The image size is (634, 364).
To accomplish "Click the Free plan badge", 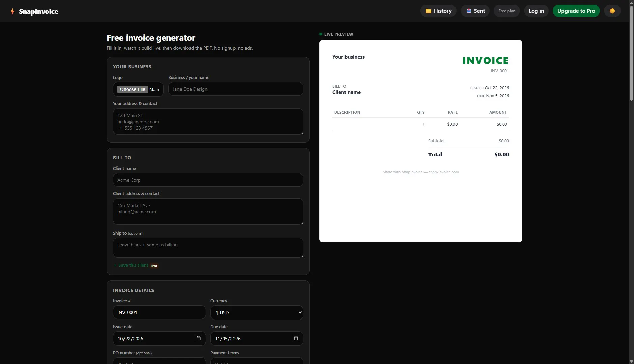I will click(x=507, y=11).
